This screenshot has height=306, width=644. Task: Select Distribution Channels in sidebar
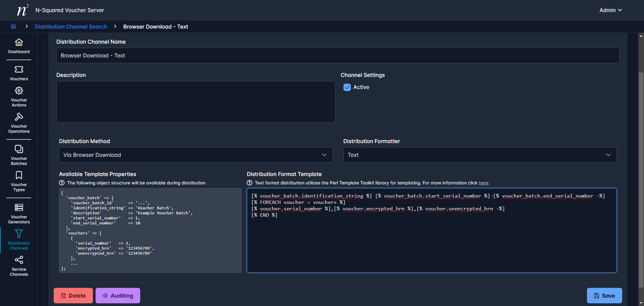19,240
